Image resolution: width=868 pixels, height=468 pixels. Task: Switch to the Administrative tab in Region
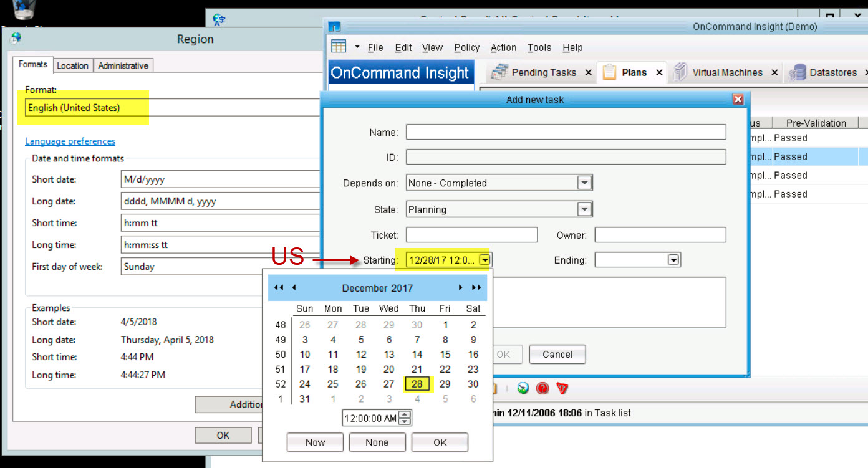click(x=123, y=65)
